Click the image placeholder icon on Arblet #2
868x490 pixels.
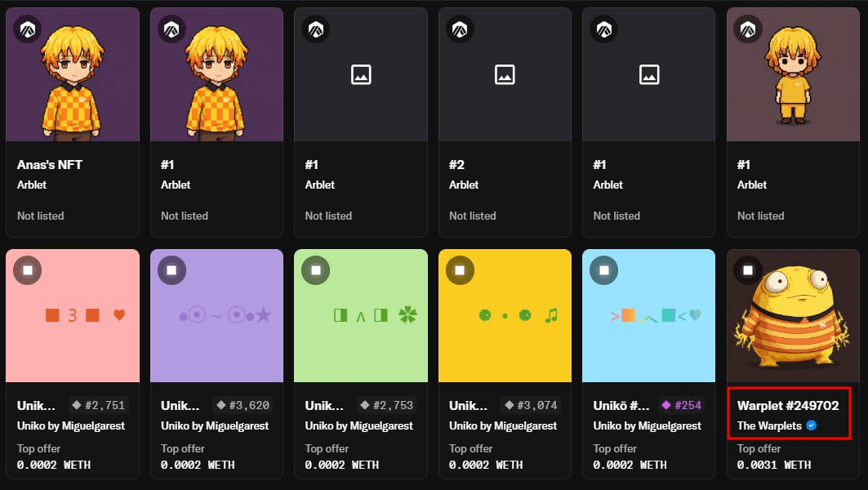[505, 75]
